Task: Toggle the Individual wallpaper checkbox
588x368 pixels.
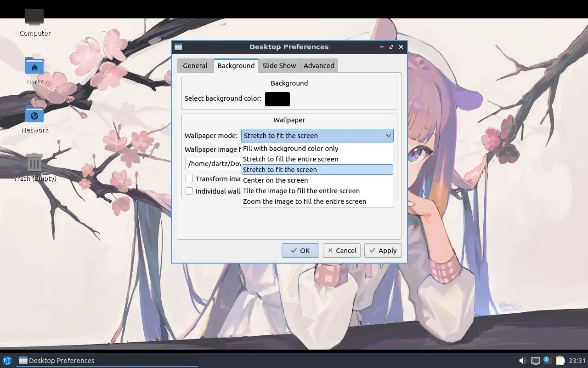Action: (x=189, y=191)
